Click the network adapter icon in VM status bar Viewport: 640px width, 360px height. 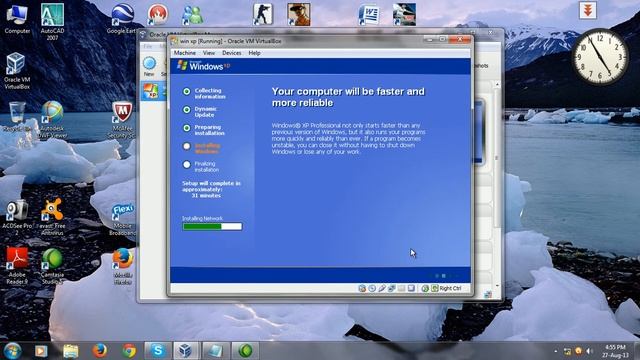[391, 288]
